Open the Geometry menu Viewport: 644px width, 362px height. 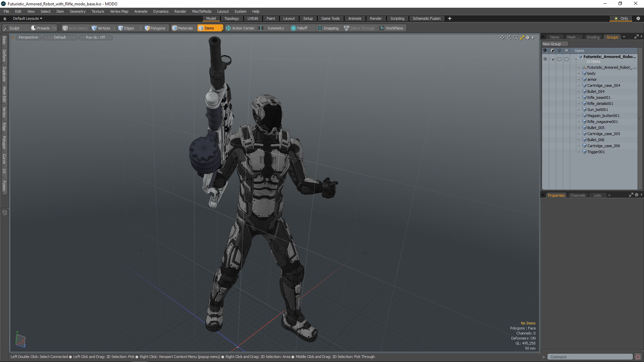coord(77,11)
